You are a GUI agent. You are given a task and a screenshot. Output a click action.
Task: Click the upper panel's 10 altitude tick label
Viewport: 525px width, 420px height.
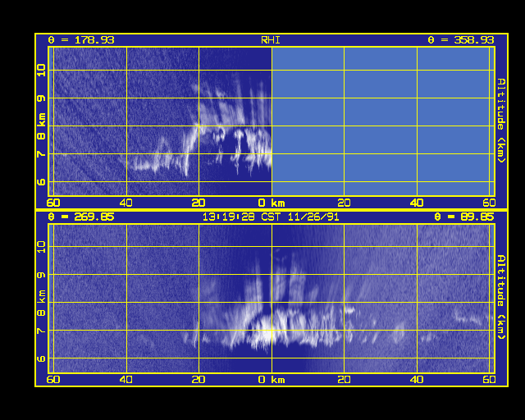click(x=41, y=71)
